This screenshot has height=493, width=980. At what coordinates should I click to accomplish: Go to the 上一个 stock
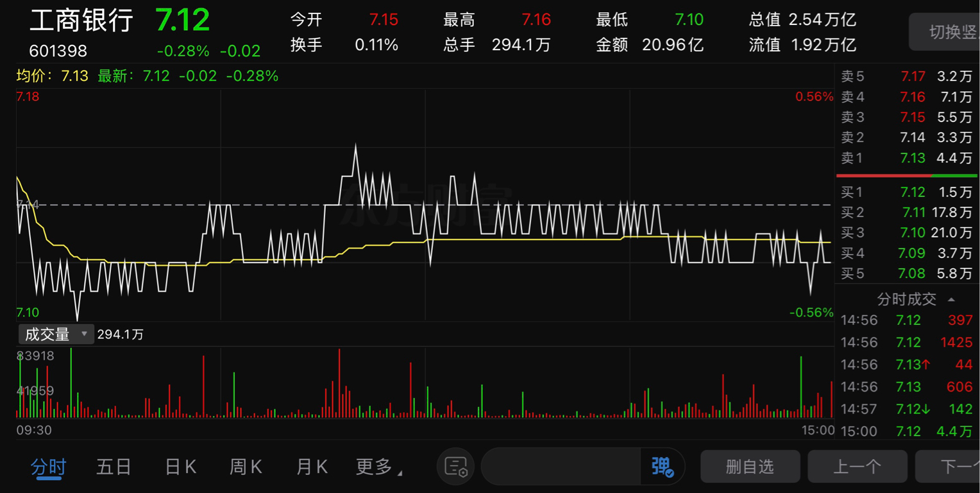tap(857, 467)
